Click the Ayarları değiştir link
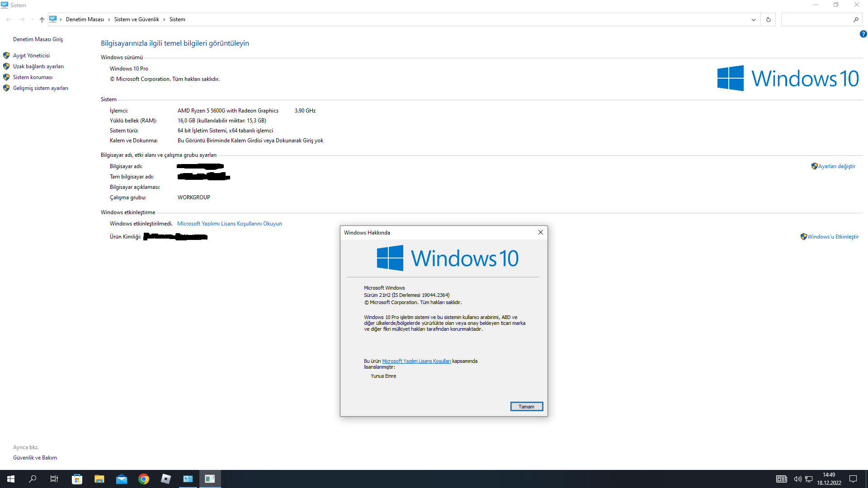The image size is (868, 488). click(836, 166)
